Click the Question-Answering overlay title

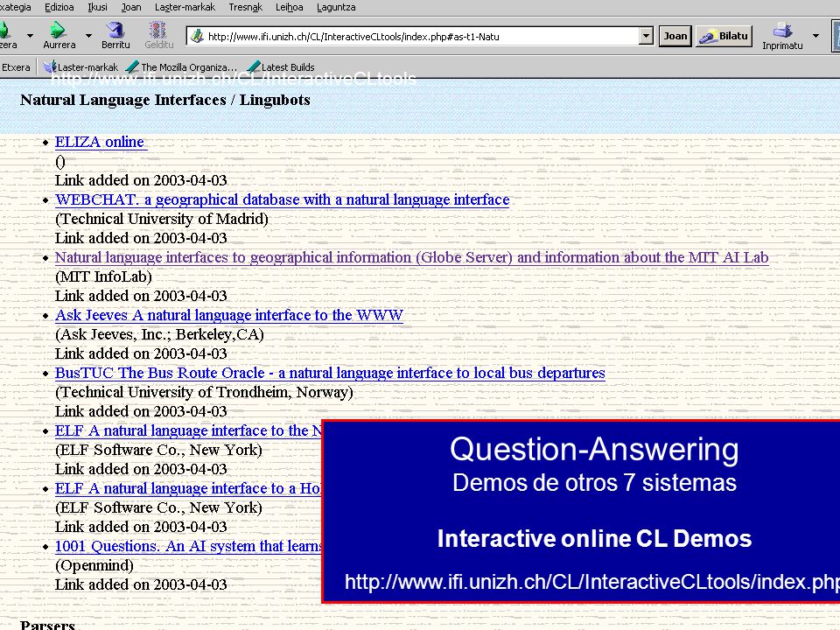[594, 449]
